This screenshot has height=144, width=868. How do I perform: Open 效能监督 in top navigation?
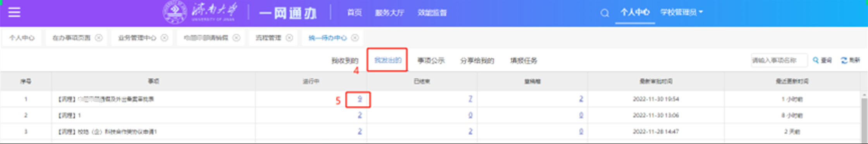(432, 13)
